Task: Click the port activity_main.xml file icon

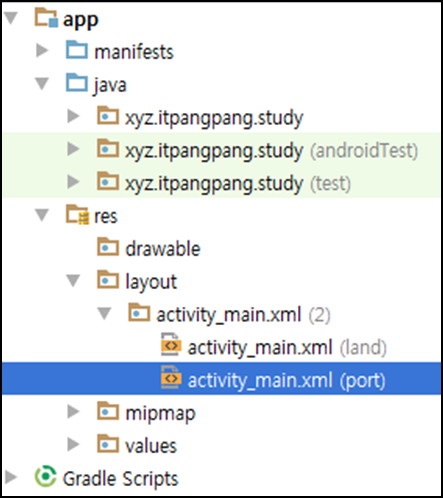Action: (171, 377)
